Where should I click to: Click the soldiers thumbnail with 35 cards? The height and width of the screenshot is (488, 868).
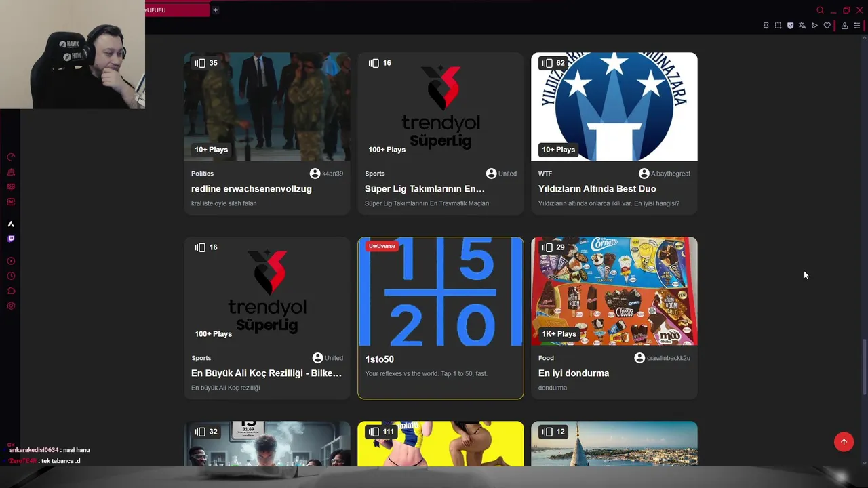coord(267,106)
